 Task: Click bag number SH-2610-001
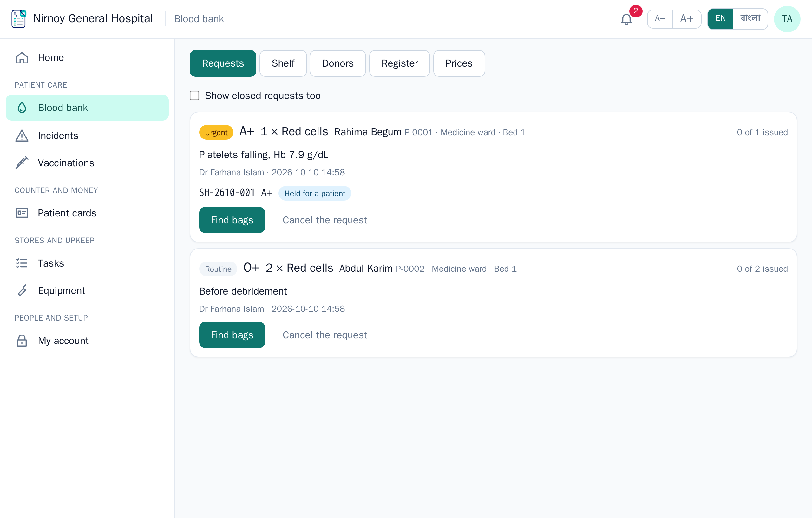point(227,193)
